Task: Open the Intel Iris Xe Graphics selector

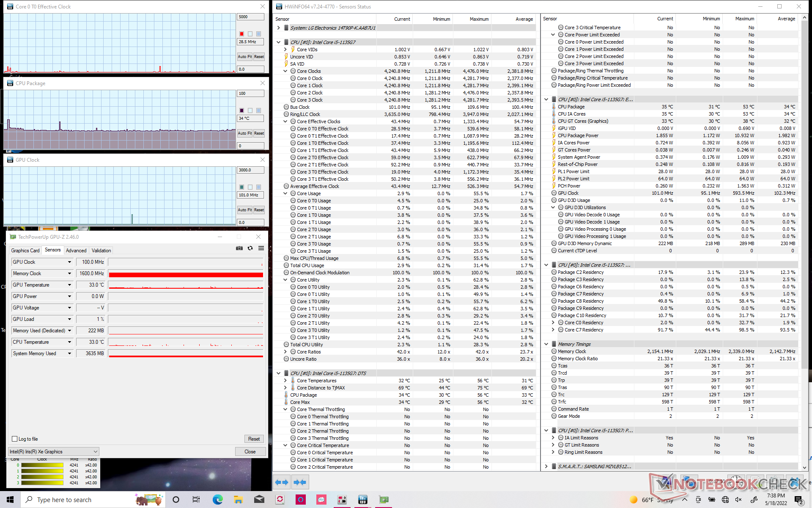Action: click(54, 452)
